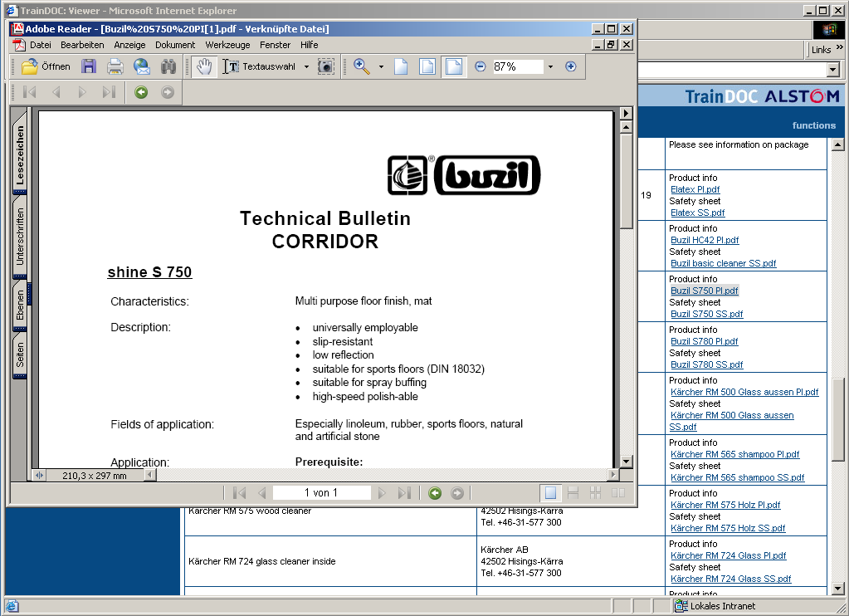The image size is (849, 616).
Task: Open the Buzil S780 PI.pdf link
Action: click(704, 341)
